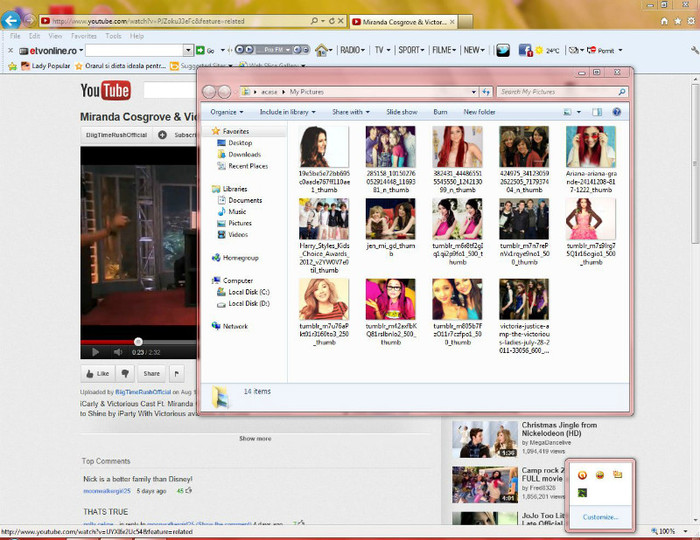Image resolution: width=700 pixels, height=540 pixels.
Task: Open the Favorites menu in browser
Action: (83, 36)
